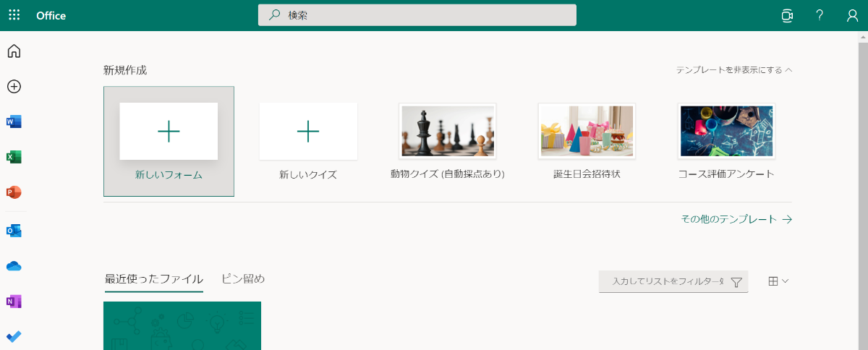Viewport: 868px width, 350px height.
Task: Switch to the ピン留め tab
Action: pyautogui.click(x=243, y=278)
